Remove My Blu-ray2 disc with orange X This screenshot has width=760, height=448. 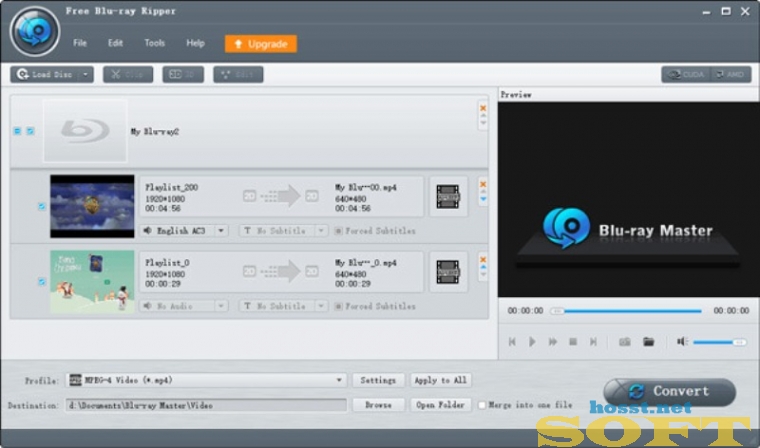pyautogui.click(x=483, y=108)
